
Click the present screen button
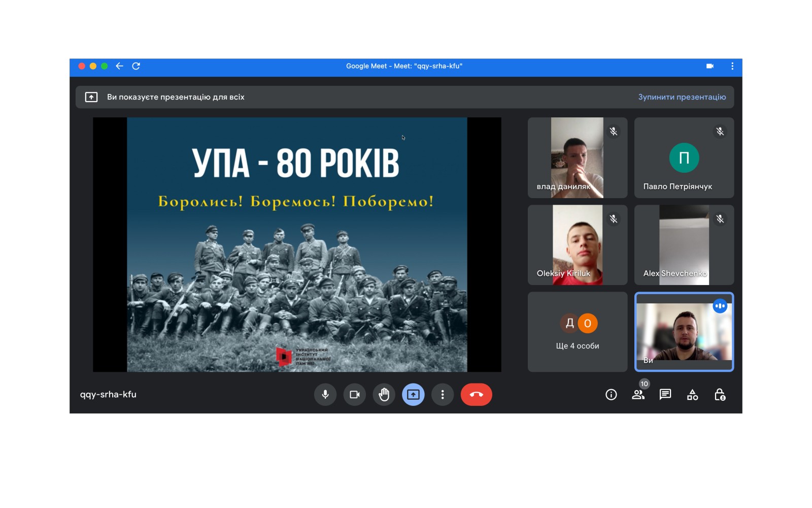coord(413,395)
